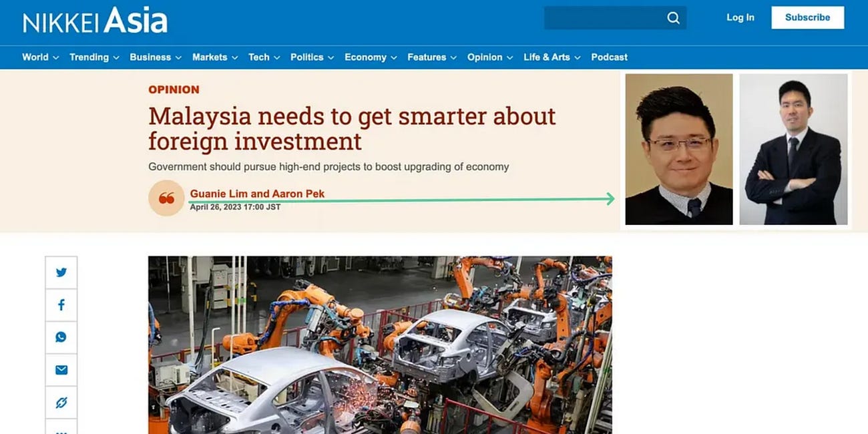Click the orange quote mark author icon
The image size is (868, 434).
click(166, 198)
